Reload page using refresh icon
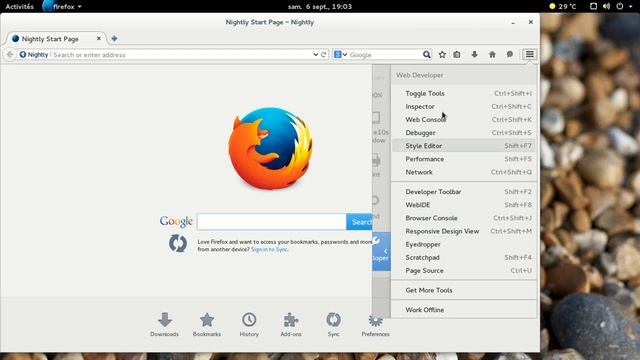The image size is (640, 360). pyautogui.click(x=323, y=54)
